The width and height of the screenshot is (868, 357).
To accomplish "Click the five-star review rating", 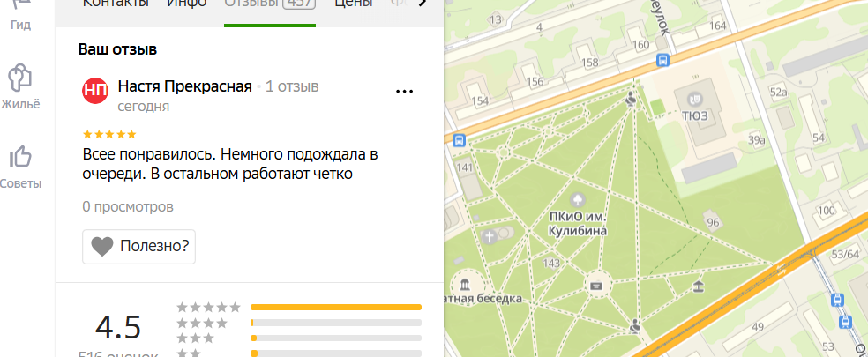I will [x=109, y=135].
